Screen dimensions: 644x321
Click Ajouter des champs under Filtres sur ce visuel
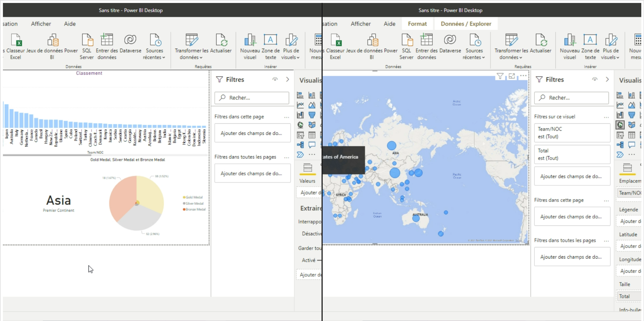572,176
